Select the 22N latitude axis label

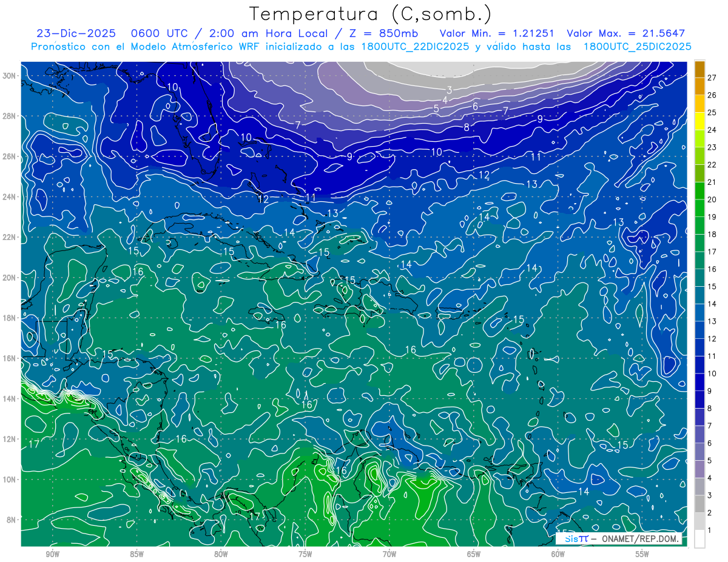point(8,237)
